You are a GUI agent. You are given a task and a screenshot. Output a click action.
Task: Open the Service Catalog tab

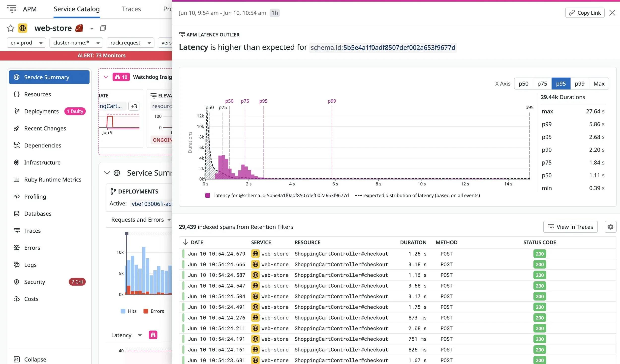pos(76,9)
